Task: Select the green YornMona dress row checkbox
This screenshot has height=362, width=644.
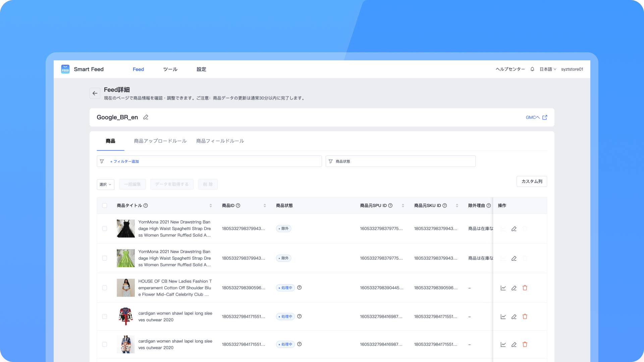Action: pyautogui.click(x=105, y=258)
